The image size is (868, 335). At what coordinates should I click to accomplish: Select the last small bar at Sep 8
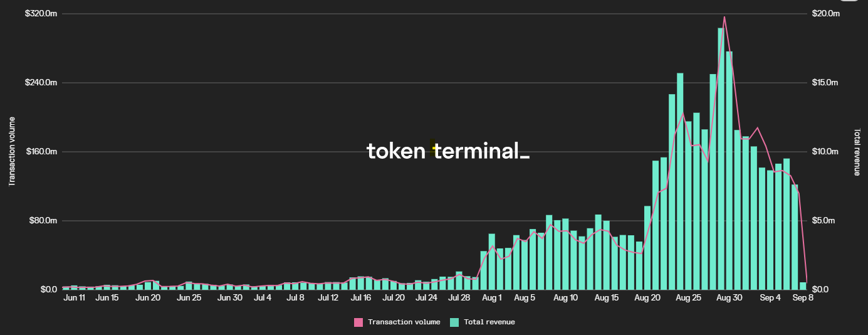click(803, 285)
